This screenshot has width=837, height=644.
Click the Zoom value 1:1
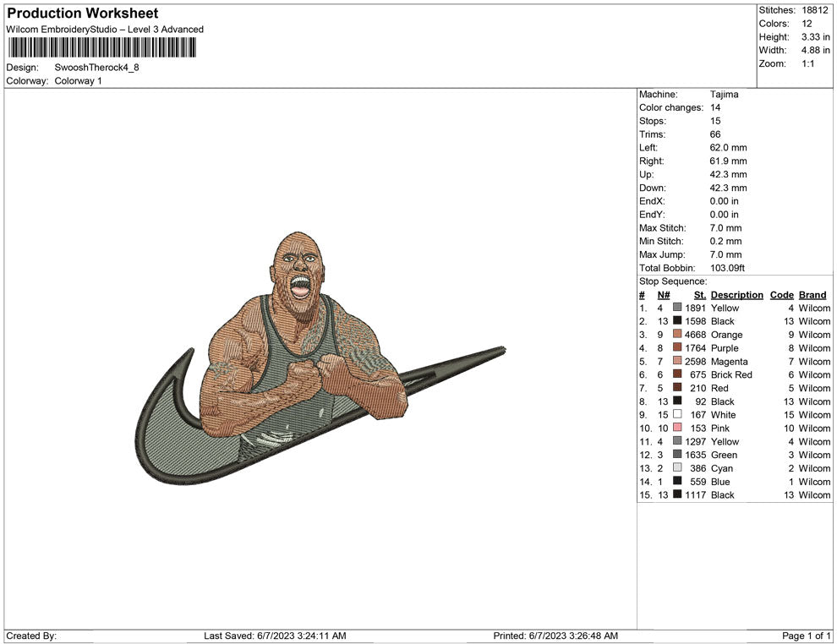click(x=807, y=63)
